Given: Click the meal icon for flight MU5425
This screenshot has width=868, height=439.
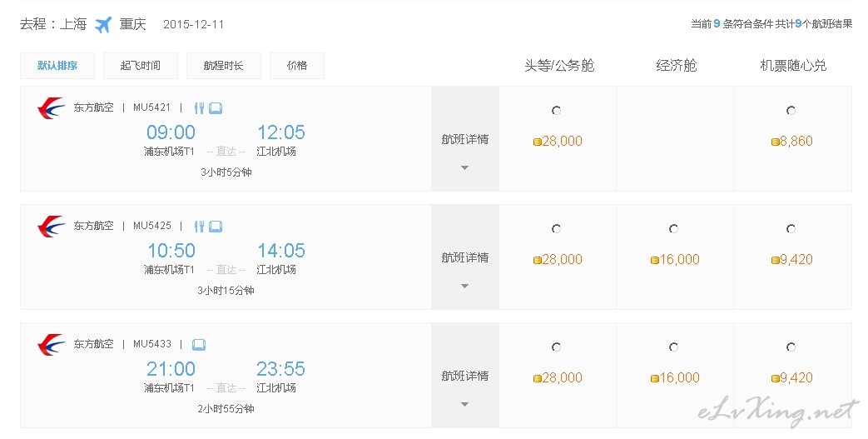Looking at the screenshot, I should point(199,226).
